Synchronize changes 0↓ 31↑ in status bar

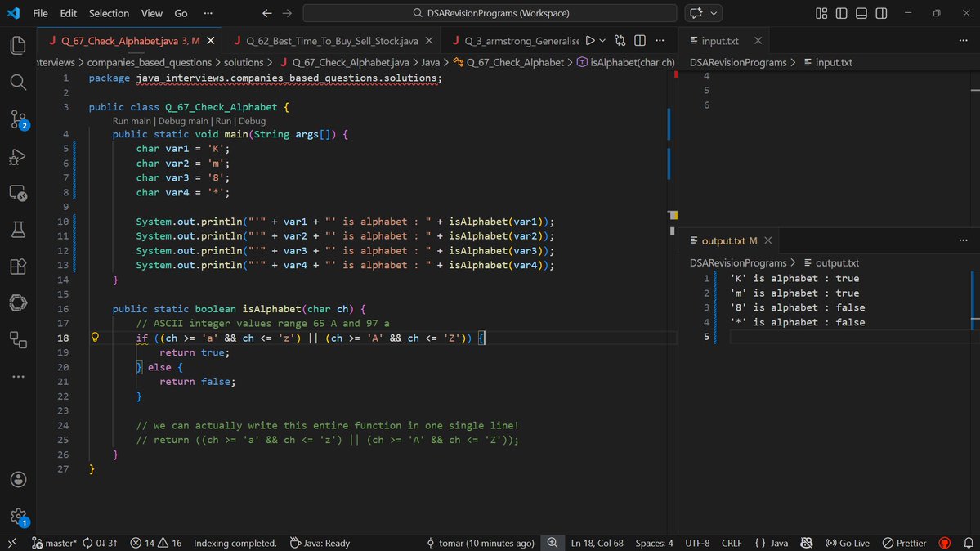100,543
